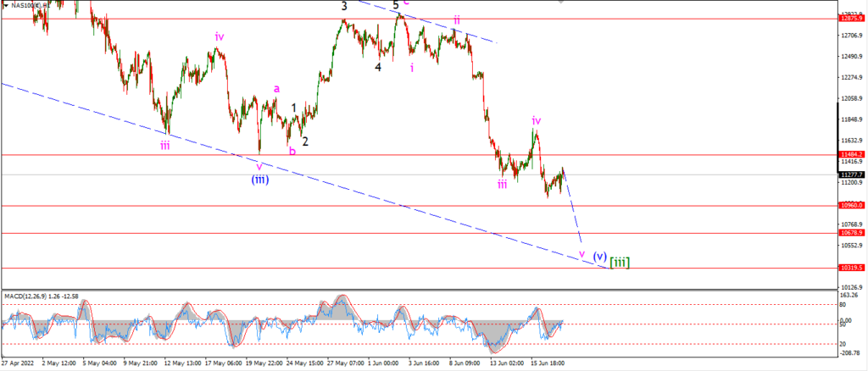Select the 11484.2 red price label
Screen dimensions: 868x371
pyautogui.click(x=853, y=154)
